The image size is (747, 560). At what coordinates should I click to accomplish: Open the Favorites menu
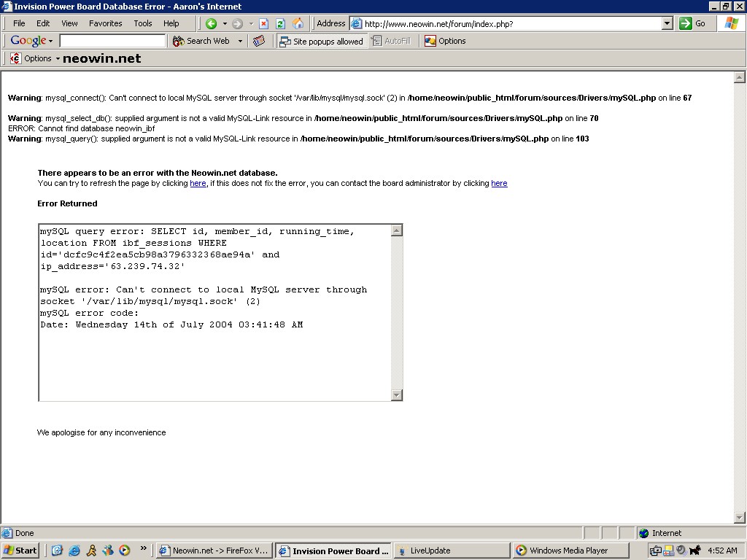click(105, 23)
